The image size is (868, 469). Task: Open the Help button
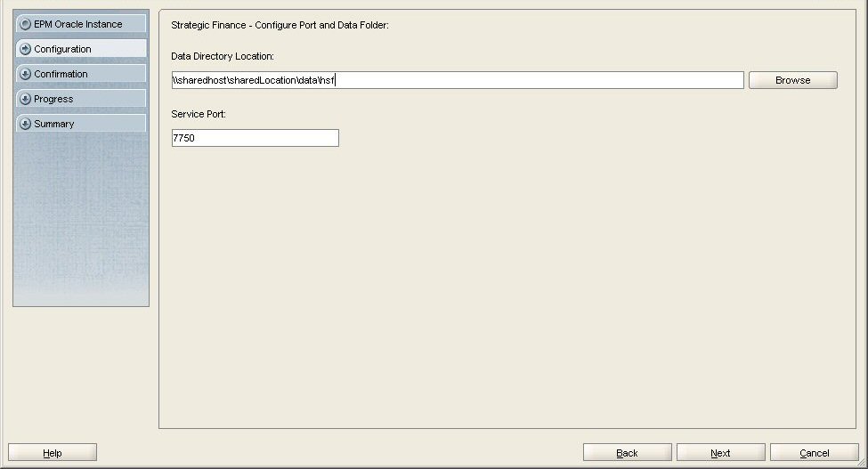(53, 453)
